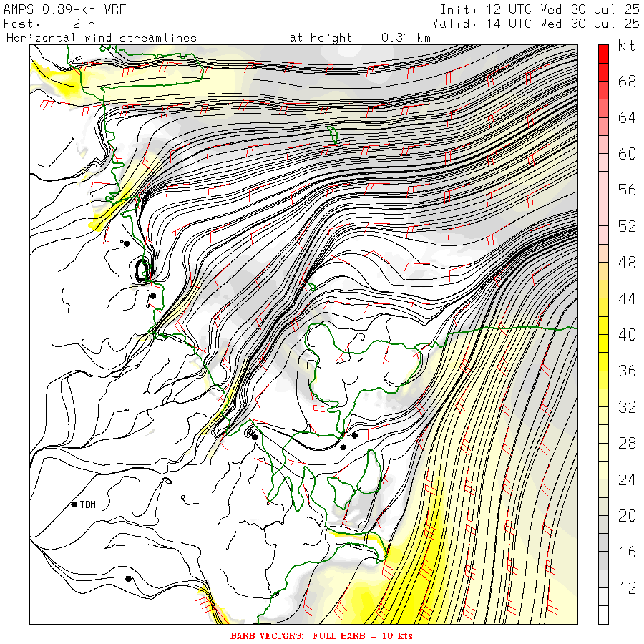Click the 32 value on the colorbar
Image resolution: width=644 pixels, height=644 pixels.
[x=627, y=407]
